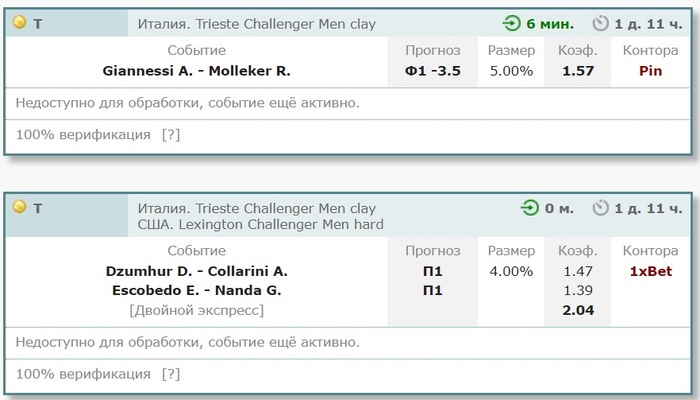Click the first Италия Trieste Challenger header

[x=257, y=24]
